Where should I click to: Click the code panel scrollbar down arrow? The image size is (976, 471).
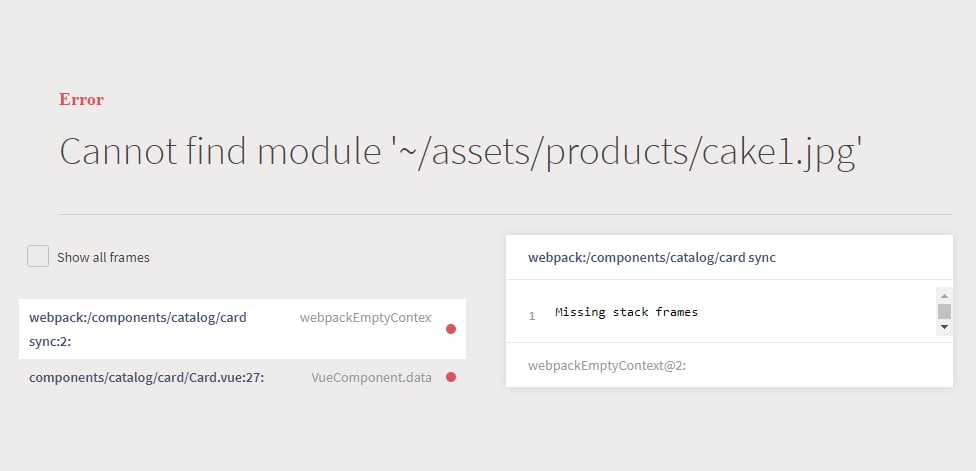944,327
